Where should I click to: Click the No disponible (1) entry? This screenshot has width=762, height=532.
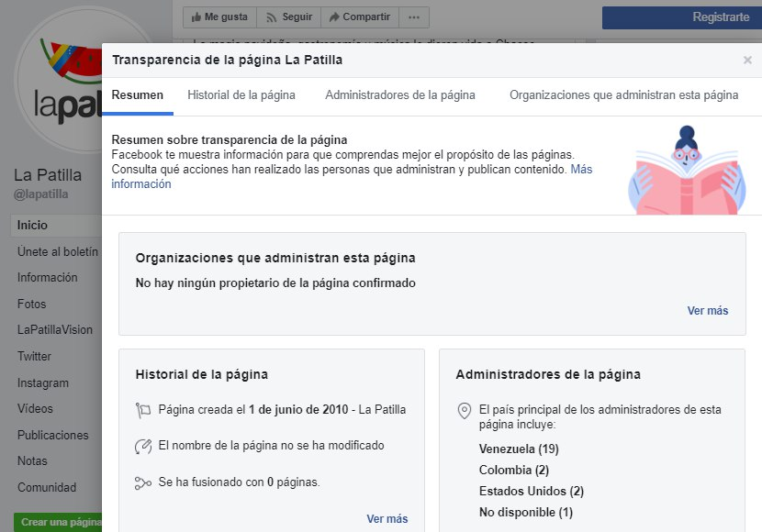(x=526, y=513)
